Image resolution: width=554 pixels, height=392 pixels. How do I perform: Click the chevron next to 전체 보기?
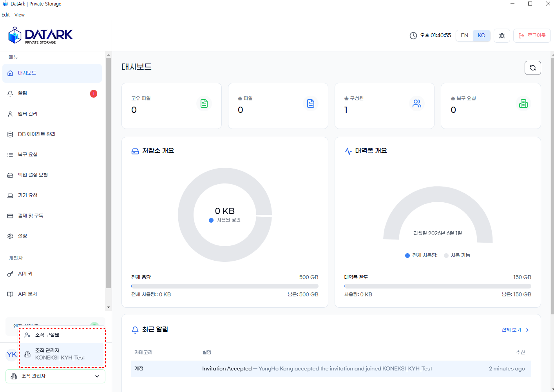527,330
